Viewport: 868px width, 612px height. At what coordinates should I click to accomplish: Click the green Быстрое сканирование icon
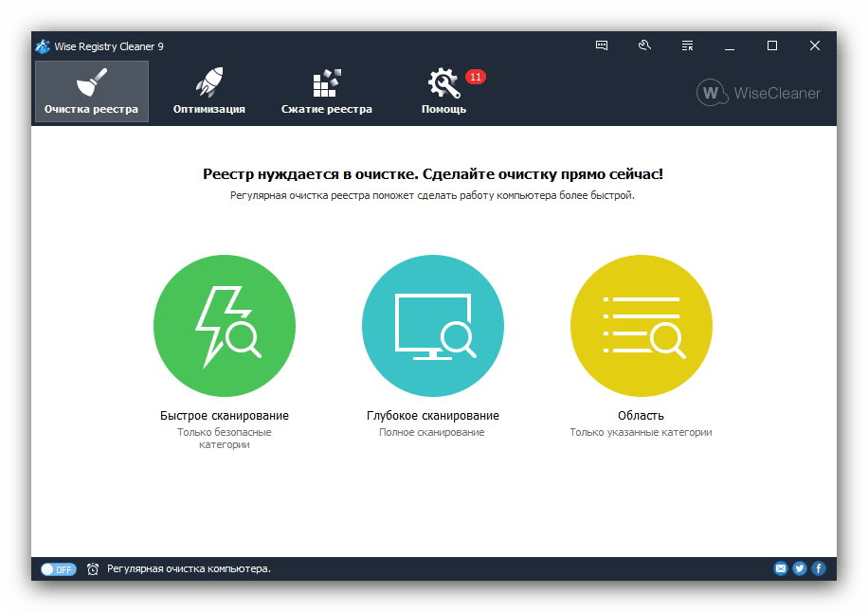[x=224, y=325]
